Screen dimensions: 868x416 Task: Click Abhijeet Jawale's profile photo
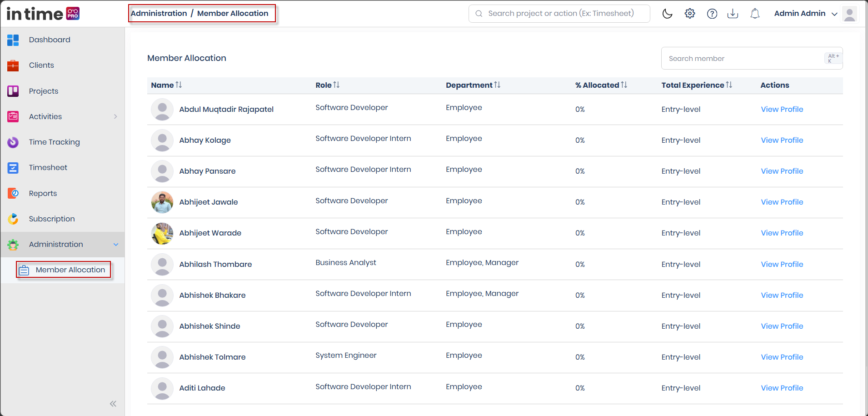(162, 202)
